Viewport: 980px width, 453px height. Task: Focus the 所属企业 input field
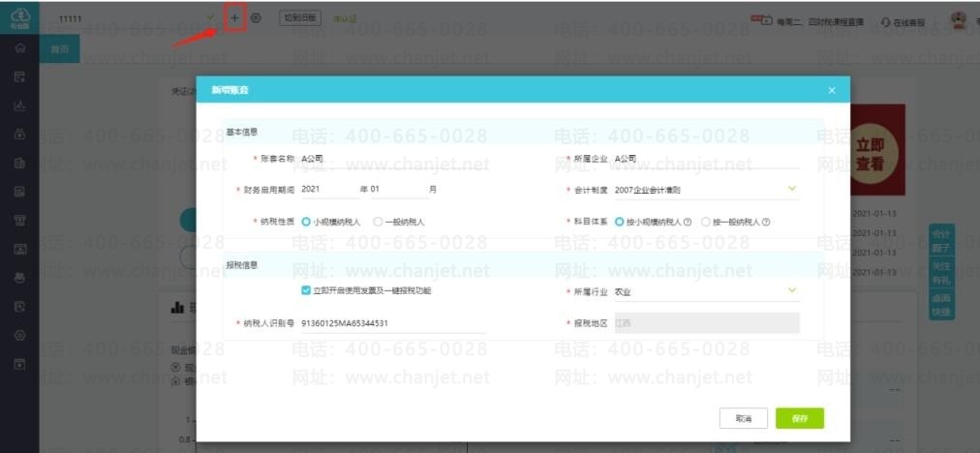707,160
